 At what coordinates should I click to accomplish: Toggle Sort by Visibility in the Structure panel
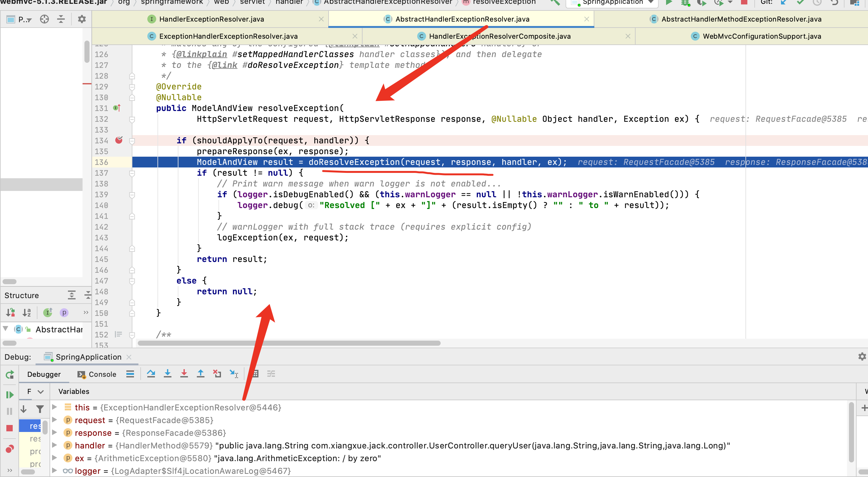[x=10, y=313]
